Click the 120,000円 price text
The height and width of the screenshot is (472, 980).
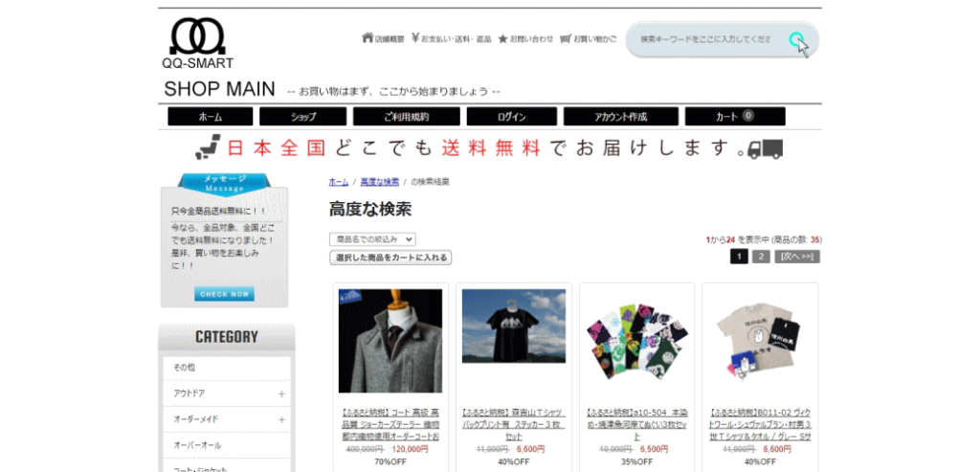click(410, 449)
